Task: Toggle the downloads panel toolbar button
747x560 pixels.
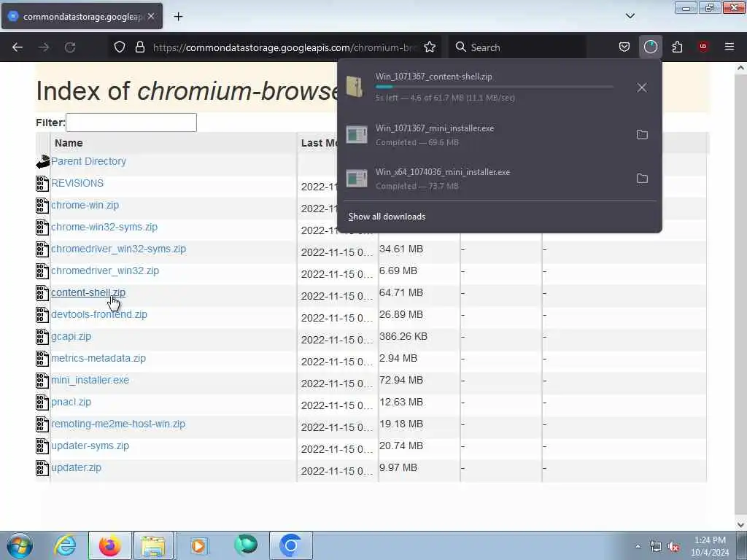Action: pos(650,47)
